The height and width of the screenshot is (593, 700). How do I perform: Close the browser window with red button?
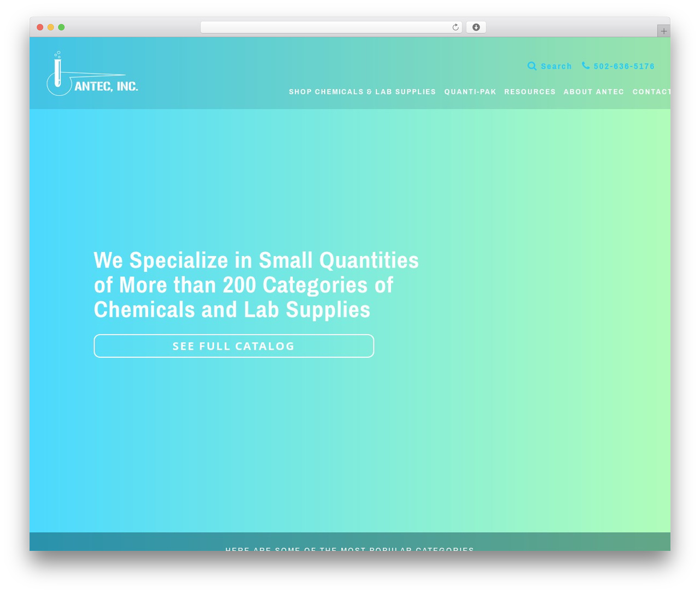coord(40,27)
